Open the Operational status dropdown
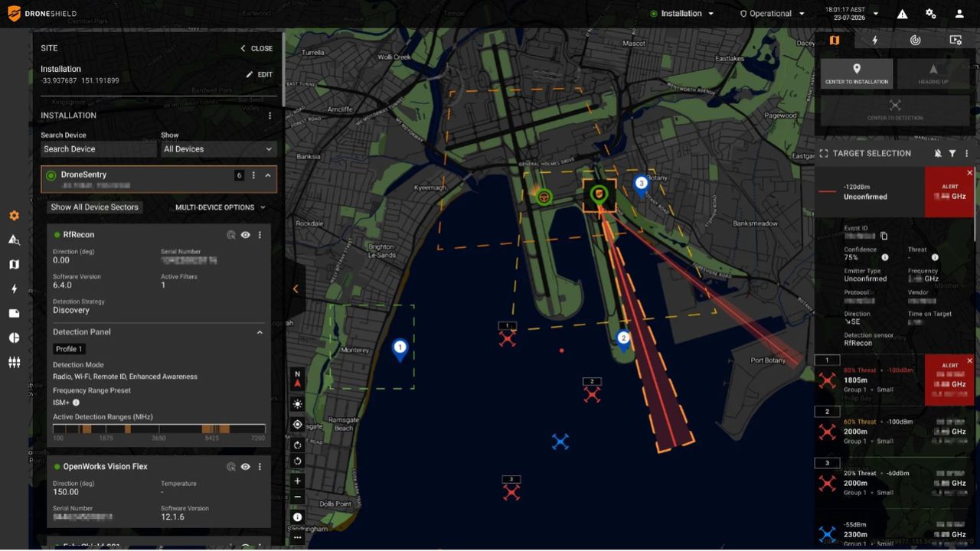 (773, 14)
